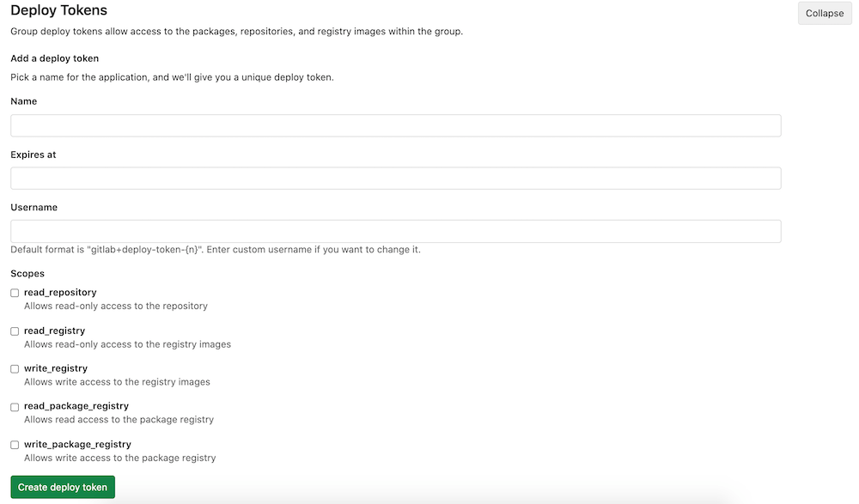Click the read_registry label text
This screenshot has height=504, width=859.
point(54,330)
